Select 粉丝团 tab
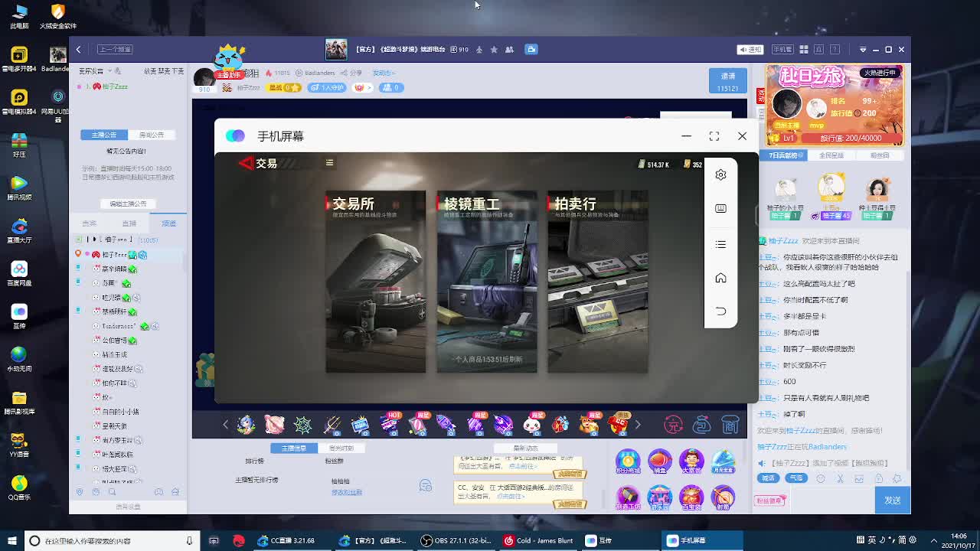 click(x=879, y=155)
